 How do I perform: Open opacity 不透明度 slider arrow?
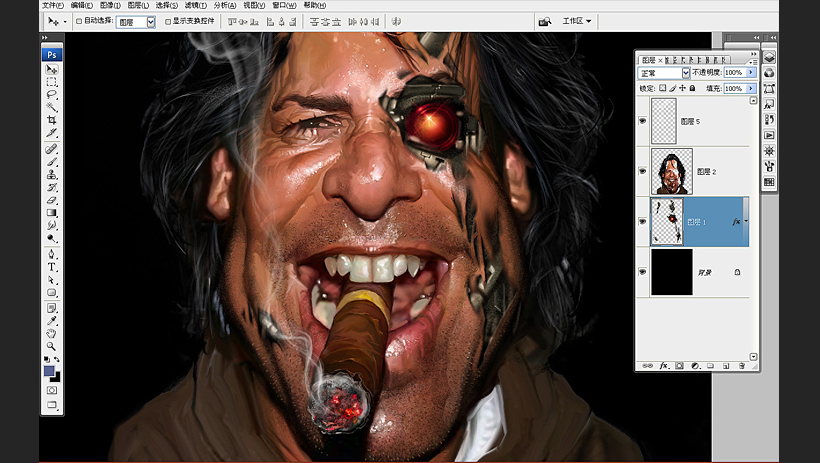pyautogui.click(x=751, y=72)
